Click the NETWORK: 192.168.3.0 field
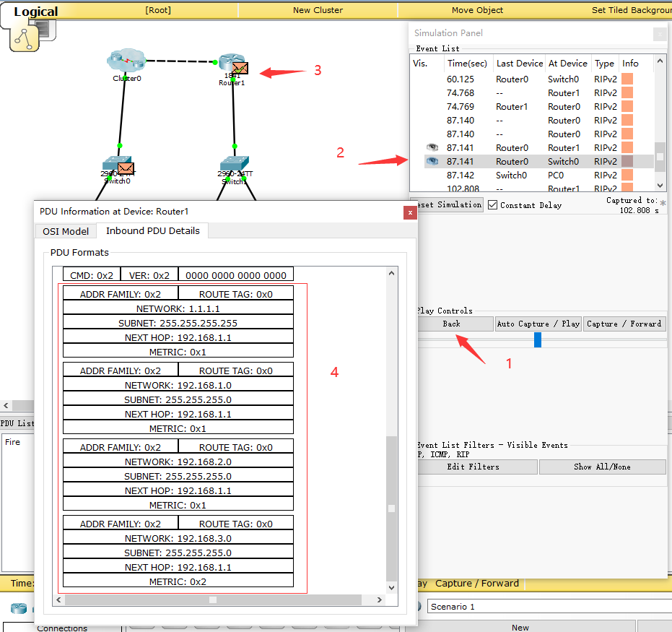Image resolution: width=672 pixels, height=632 pixels. 178,539
